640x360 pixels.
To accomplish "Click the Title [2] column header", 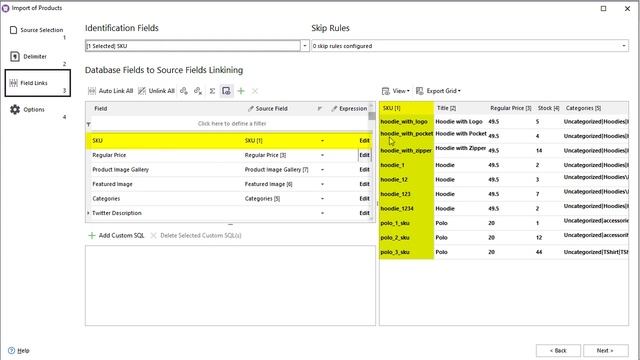I will pyautogui.click(x=461, y=108).
